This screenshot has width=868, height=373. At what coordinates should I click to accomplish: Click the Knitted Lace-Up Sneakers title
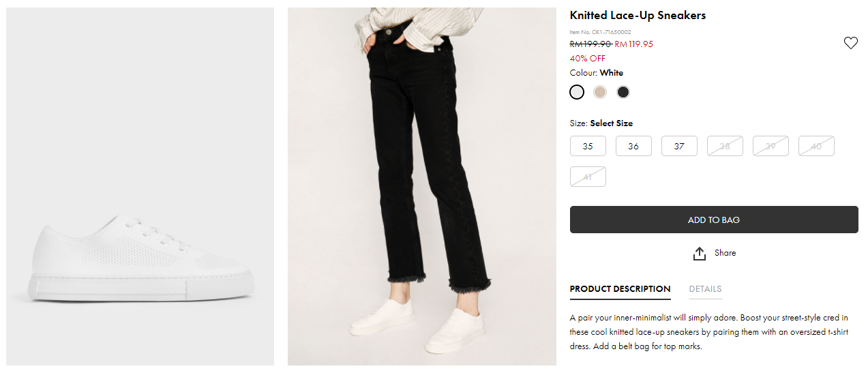click(x=638, y=15)
